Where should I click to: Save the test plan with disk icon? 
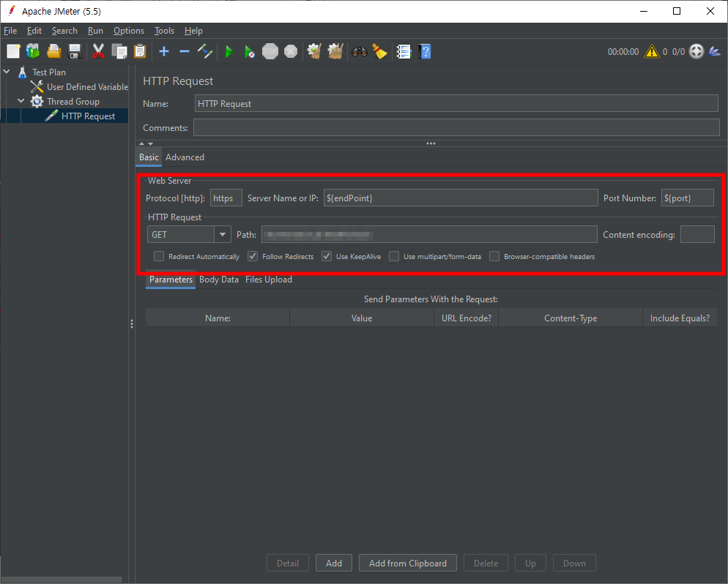tap(74, 51)
